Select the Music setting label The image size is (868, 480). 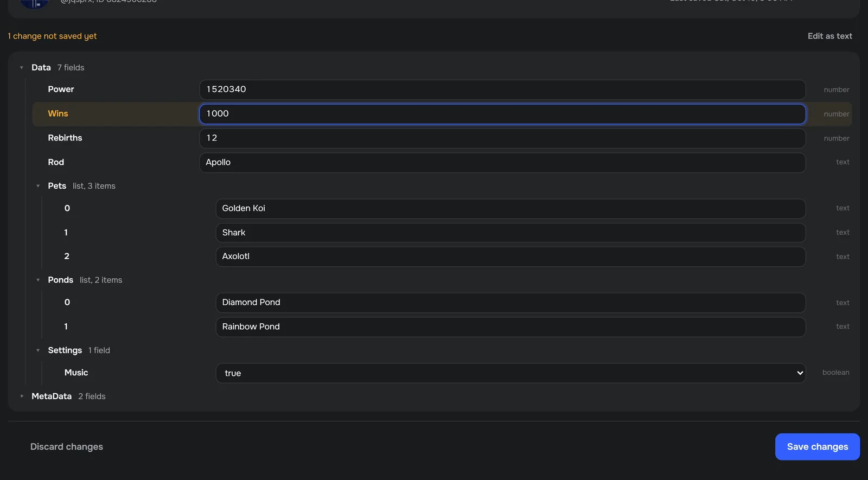[x=76, y=373]
